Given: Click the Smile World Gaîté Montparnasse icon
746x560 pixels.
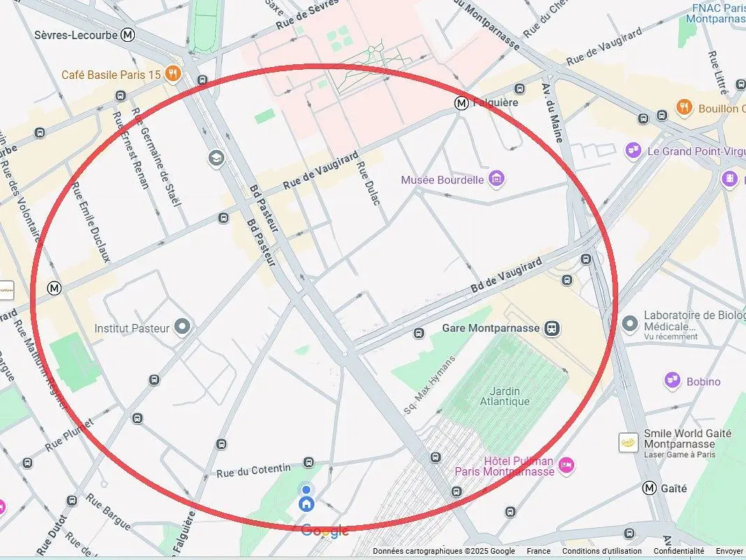Looking at the screenshot, I should coord(628,443).
